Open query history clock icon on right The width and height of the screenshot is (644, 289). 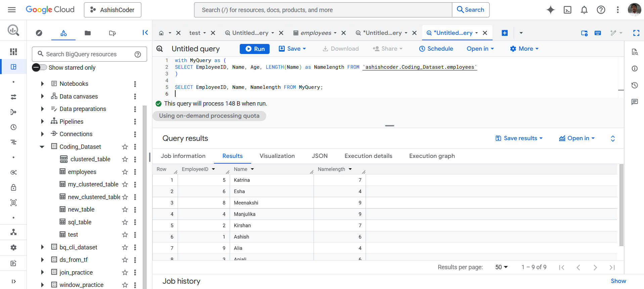click(x=634, y=85)
